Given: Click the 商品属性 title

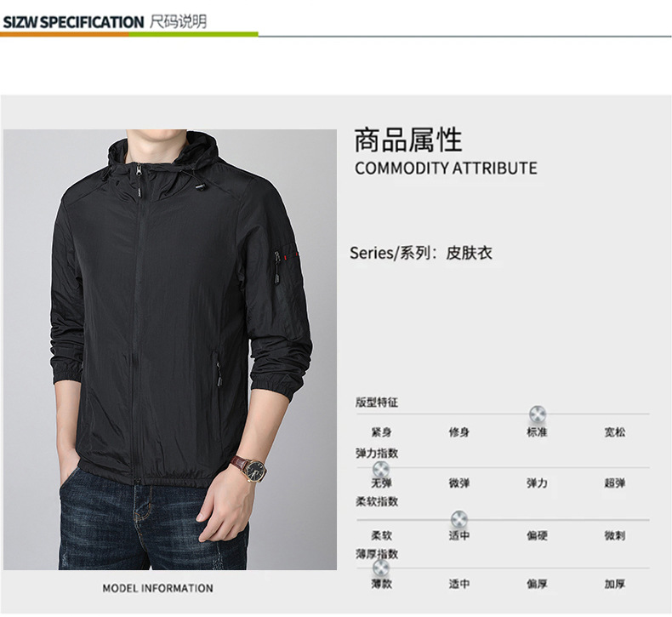Looking at the screenshot, I should (408, 140).
